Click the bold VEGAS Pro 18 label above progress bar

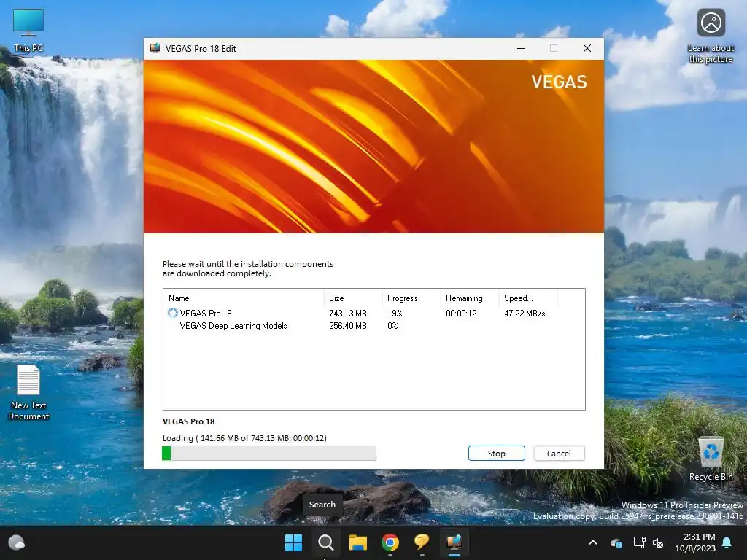click(189, 421)
